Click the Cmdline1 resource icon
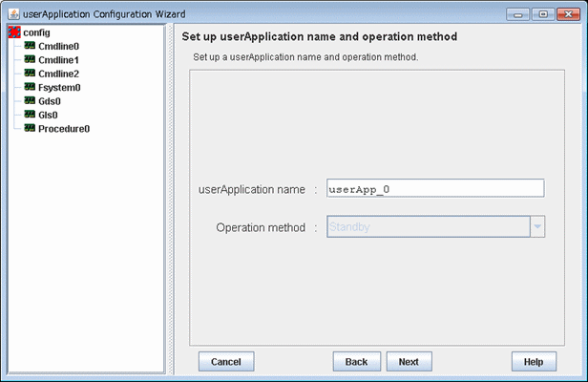Viewport: 588px width, 382px height. click(30, 59)
